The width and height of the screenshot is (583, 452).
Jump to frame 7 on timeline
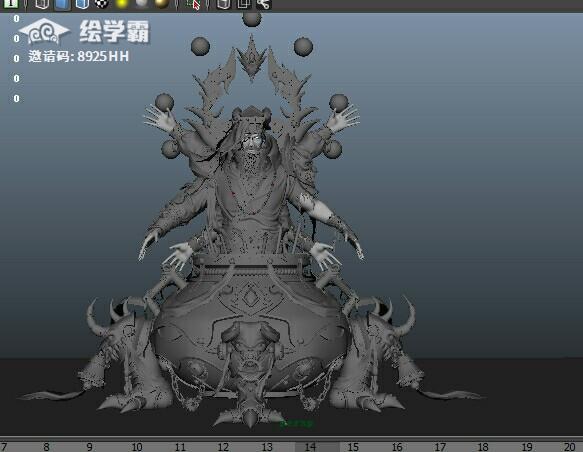4,446
